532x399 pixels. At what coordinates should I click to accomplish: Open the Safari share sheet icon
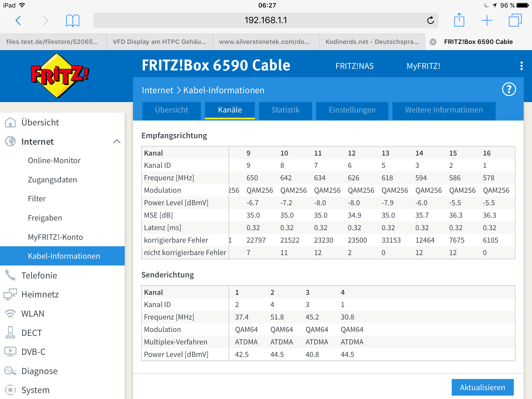click(459, 19)
